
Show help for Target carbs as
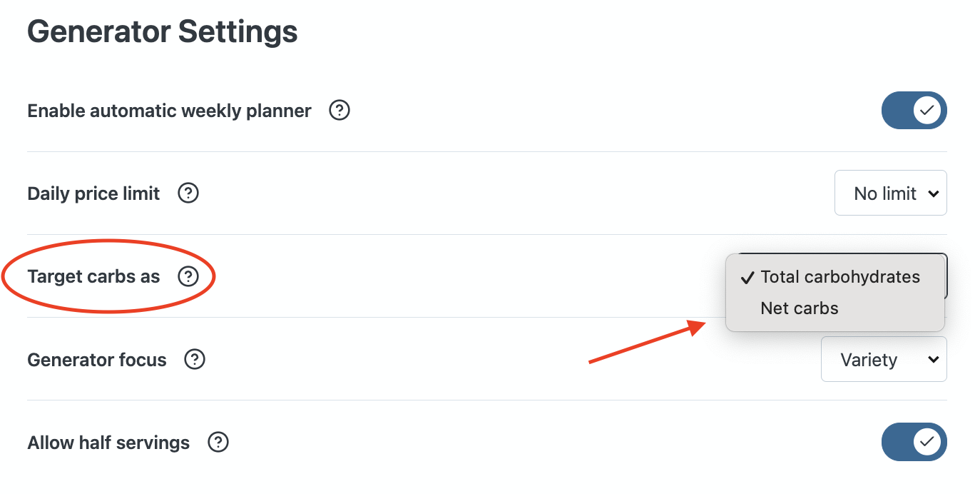(x=188, y=276)
